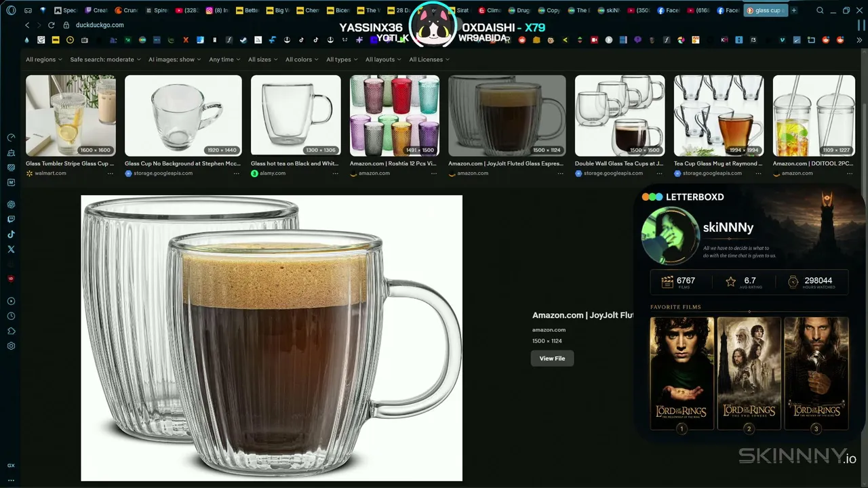Click The Two Towers poster
Image resolution: width=868 pixels, height=488 pixels.
pyautogui.click(x=749, y=373)
